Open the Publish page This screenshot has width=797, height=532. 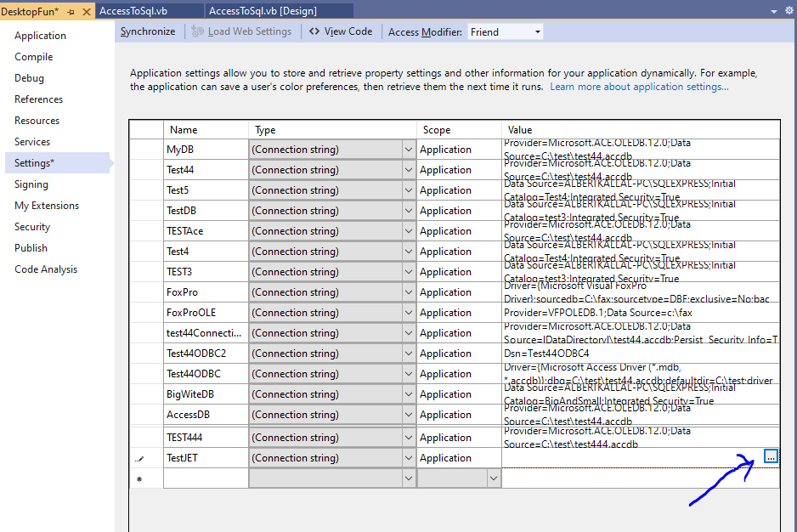coord(31,248)
